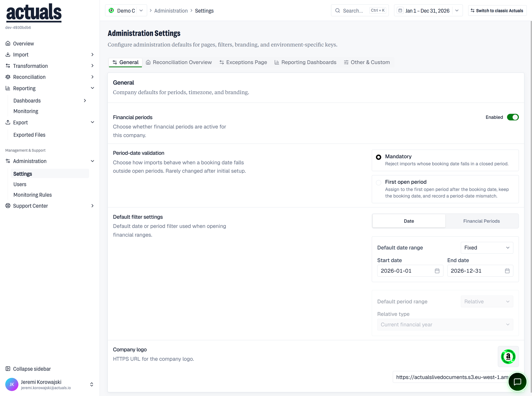Viewport: 532px width, 396px height.
Task: Switch default filter to Date
Action: point(409,221)
